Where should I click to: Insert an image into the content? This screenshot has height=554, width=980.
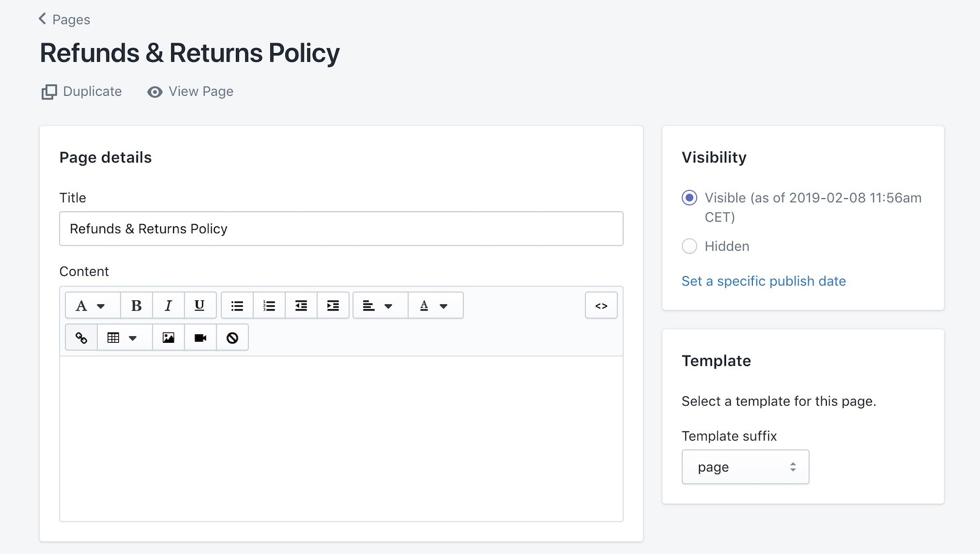pos(168,337)
